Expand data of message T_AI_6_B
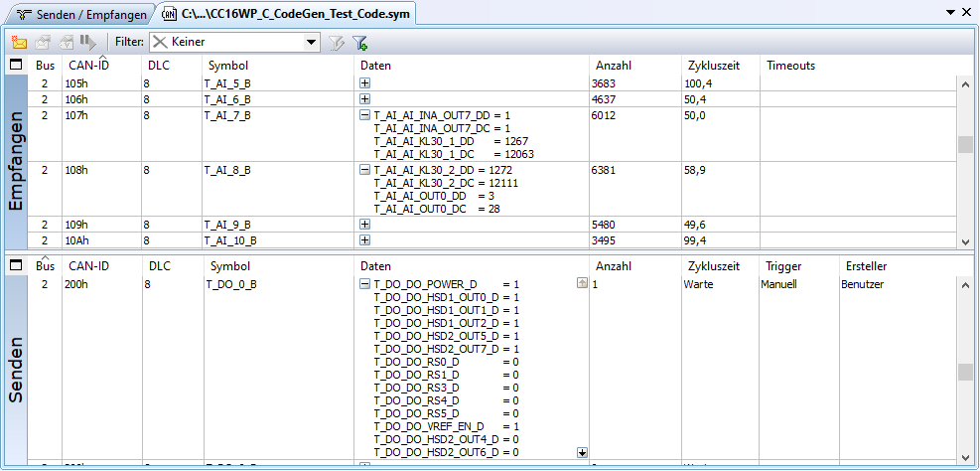Screen dimensions: 980x471 365,98
